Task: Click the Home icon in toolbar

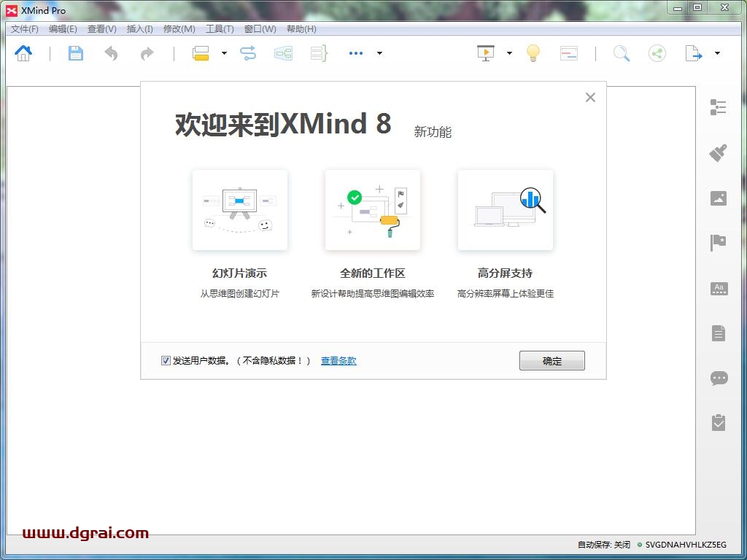Action: [x=23, y=53]
